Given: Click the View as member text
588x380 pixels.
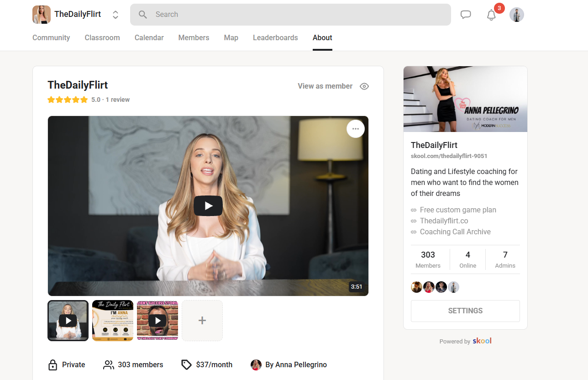Looking at the screenshot, I should pos(325,86).
